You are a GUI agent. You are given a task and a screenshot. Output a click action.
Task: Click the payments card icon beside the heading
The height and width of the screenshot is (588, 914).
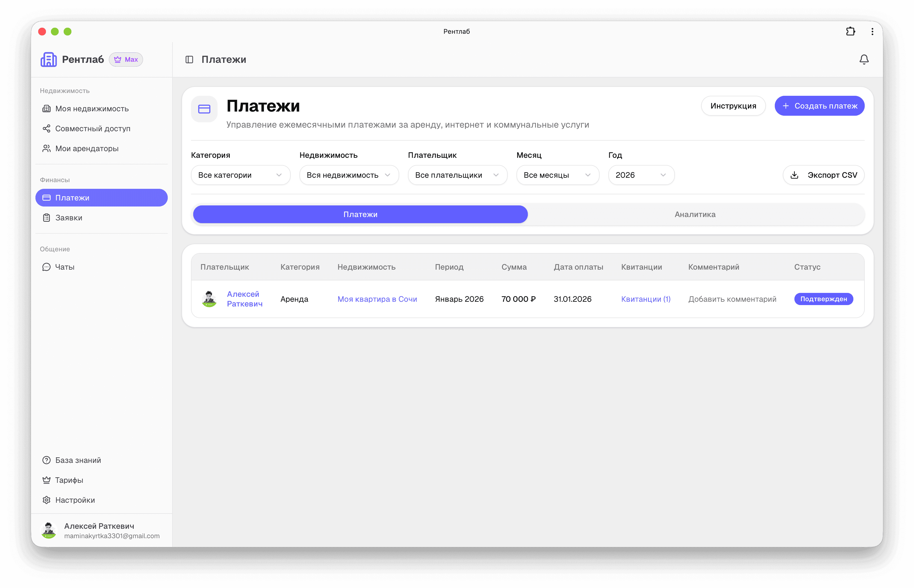click(x=204, y=109)
